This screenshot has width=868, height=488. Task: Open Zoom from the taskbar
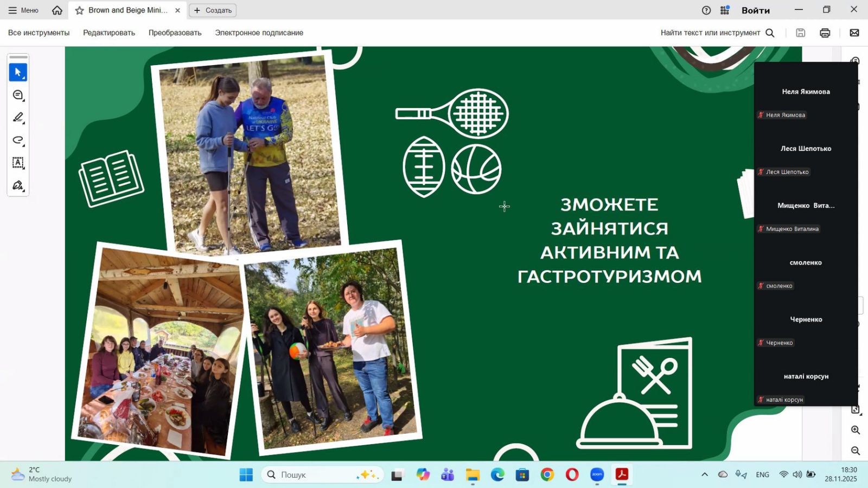pos(597,474)
